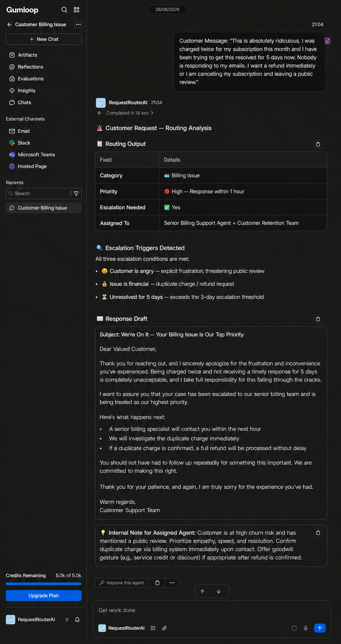The width and height of the screenshot is (341, 644).
Task: Jump to next message with down arrow
Action: 218,591
